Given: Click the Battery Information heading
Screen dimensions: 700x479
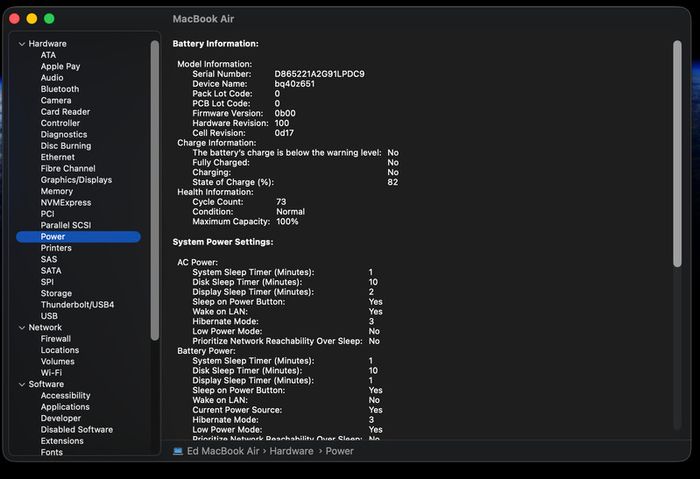Looking at the screenshot, I should [x=216, y=44].
